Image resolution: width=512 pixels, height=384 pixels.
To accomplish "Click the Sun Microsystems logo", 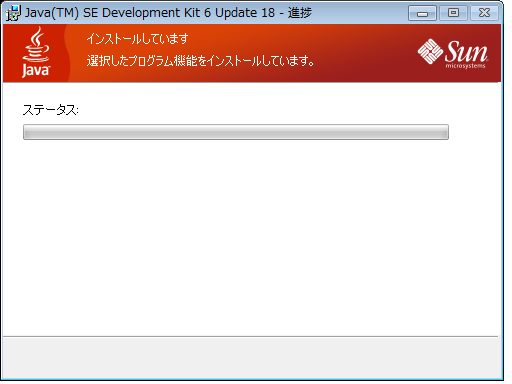I will 453,53.
